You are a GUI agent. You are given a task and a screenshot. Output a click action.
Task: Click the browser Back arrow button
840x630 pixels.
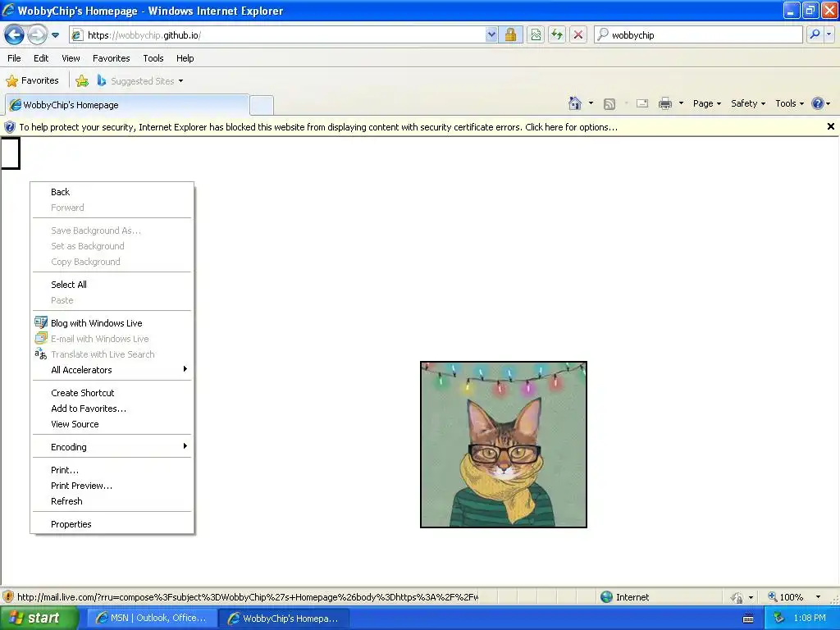pos(14,34)
